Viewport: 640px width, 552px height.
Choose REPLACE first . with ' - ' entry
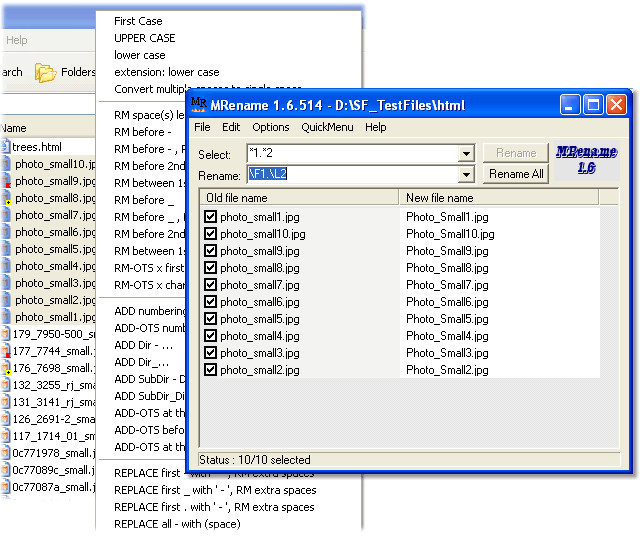point(214,507)
